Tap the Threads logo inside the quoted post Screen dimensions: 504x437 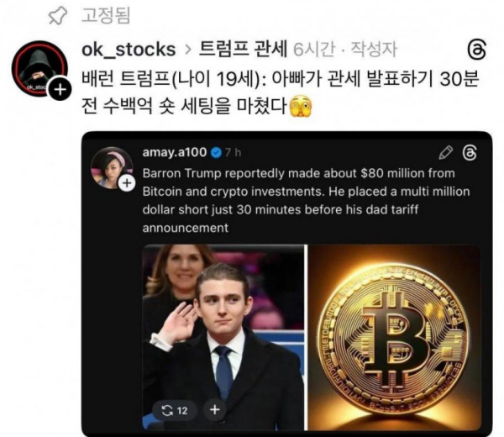pyautogui.click(x=470, y=152)
